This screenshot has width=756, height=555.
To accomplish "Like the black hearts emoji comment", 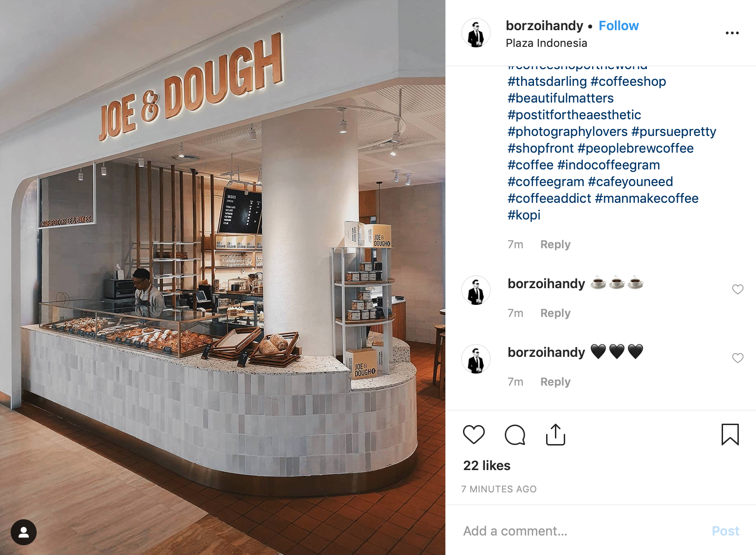I will (x=738, y=358).
